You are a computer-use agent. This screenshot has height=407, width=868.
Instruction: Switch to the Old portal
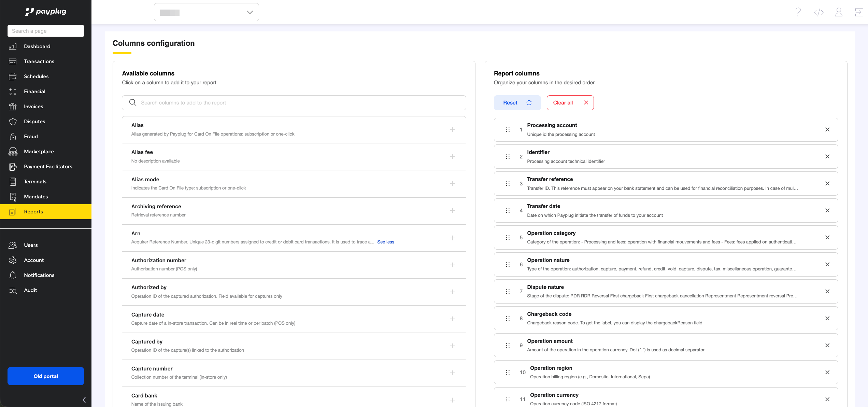point(46,376)
